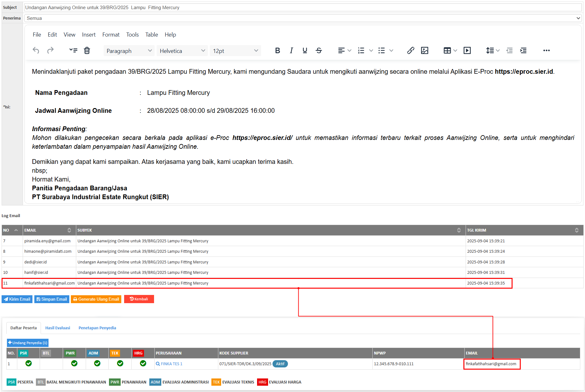Click the Kirim Email button
Viewport: 585px width, 392px height.
(17, 299)
